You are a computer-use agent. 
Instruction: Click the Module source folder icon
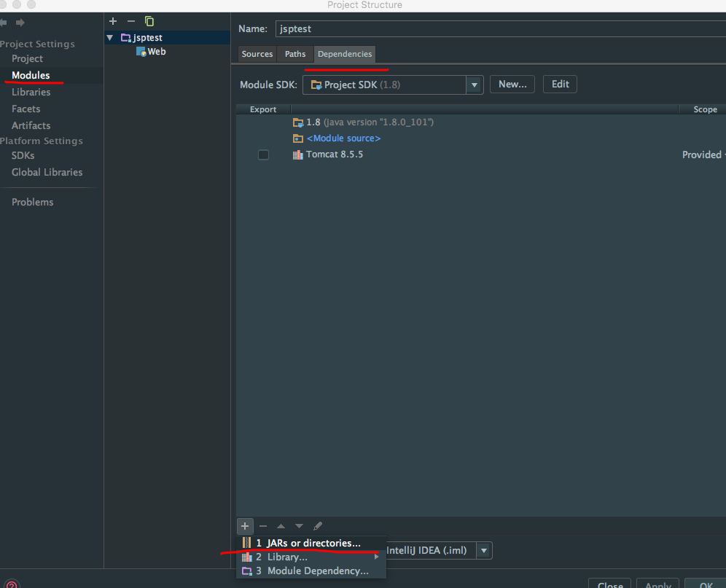coord(297,138)
